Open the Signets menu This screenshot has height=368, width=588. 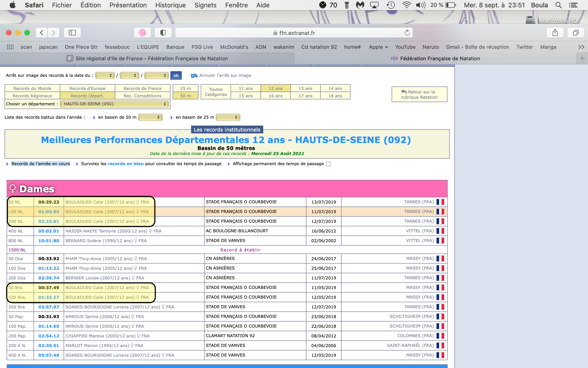[x=205, y=5]
